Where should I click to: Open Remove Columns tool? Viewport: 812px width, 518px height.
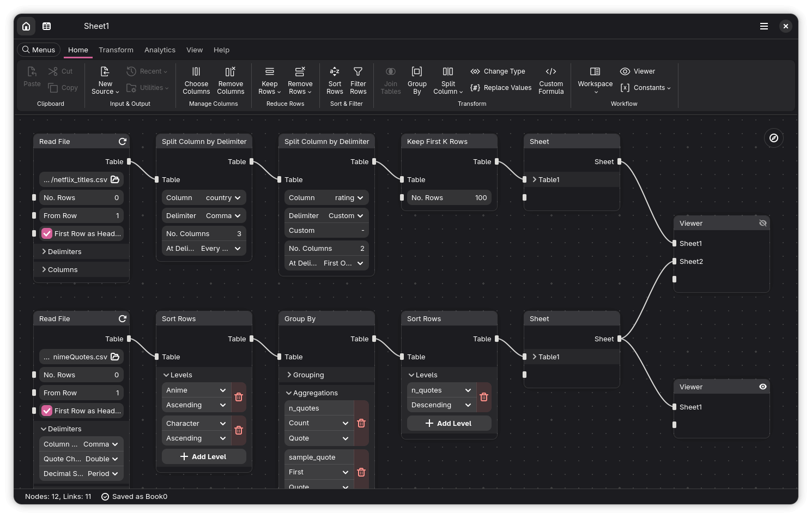231,80
